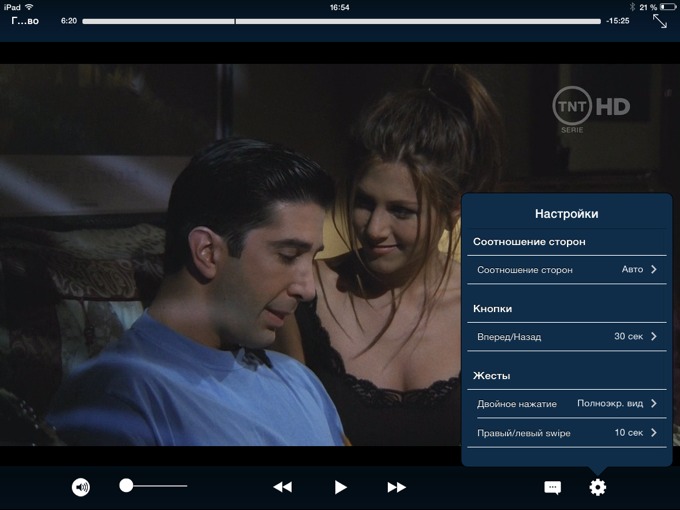Click the volume slider knob

click(126, 485)
